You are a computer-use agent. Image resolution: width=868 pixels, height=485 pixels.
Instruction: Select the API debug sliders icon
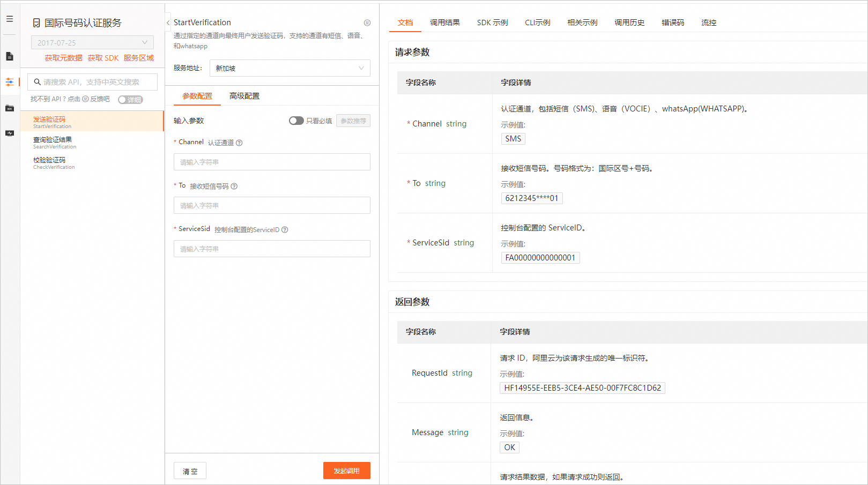(x=10, y=82)
